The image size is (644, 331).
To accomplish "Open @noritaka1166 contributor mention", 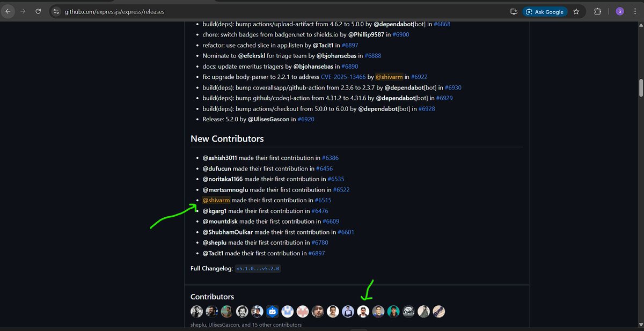I will coord(223,179).
